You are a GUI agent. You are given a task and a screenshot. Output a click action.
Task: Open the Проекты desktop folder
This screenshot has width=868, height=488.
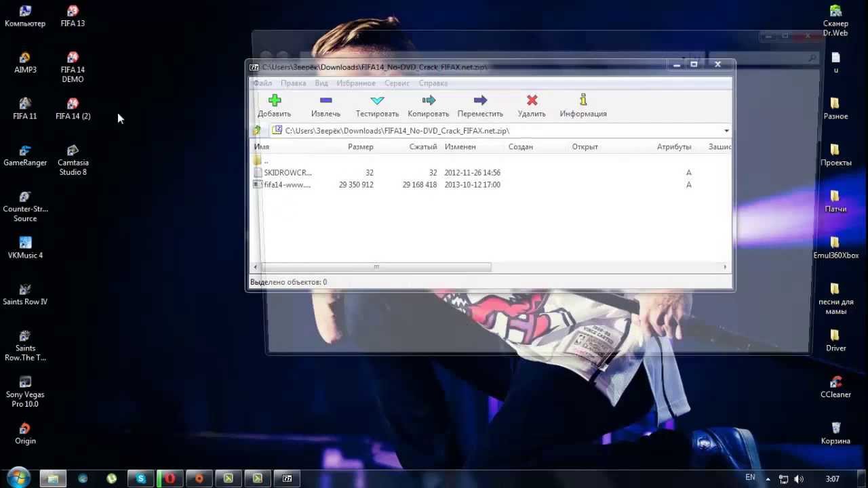(x=835, y=155)
